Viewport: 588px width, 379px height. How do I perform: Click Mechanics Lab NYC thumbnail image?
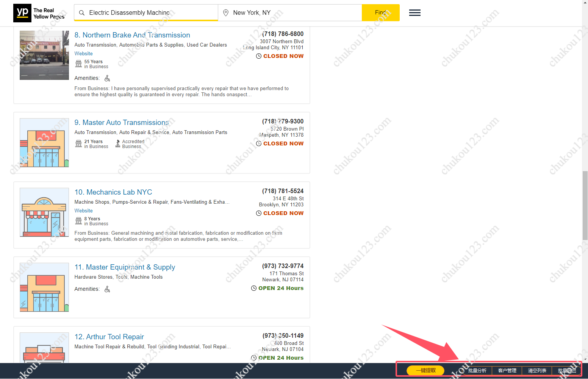[x=44, y=212]
